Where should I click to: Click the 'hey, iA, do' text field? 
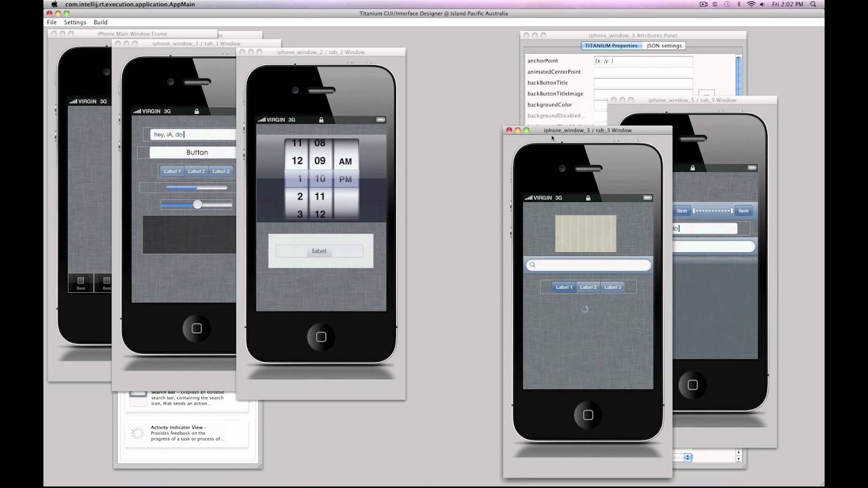point(193,134)
